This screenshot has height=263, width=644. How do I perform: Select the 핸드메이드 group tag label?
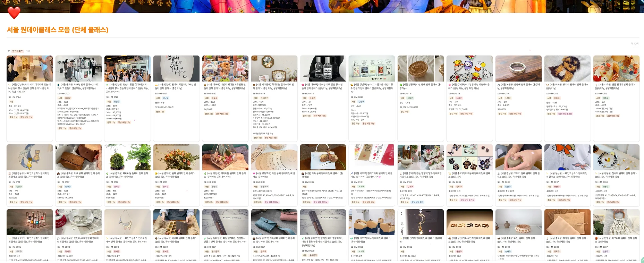(x=17, y=51)
